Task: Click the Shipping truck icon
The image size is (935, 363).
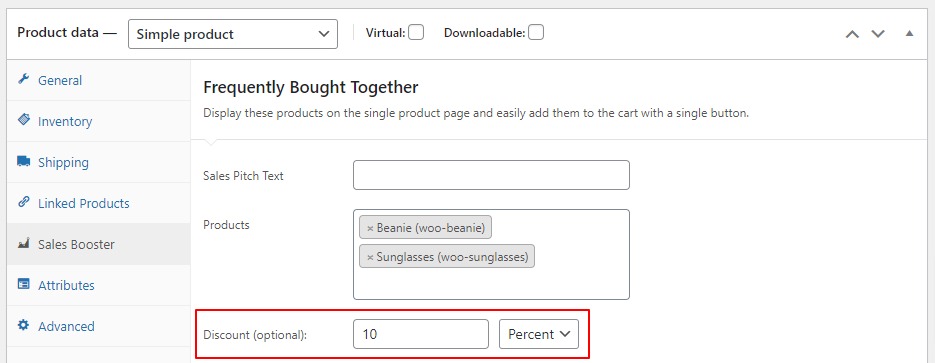Action: pyautogui.click(x=24, y=162)
